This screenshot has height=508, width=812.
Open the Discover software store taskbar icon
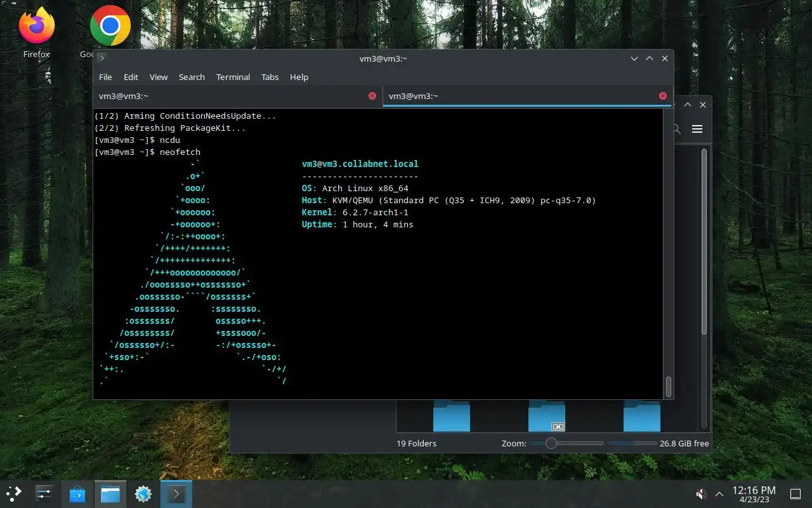coord(77,493)
